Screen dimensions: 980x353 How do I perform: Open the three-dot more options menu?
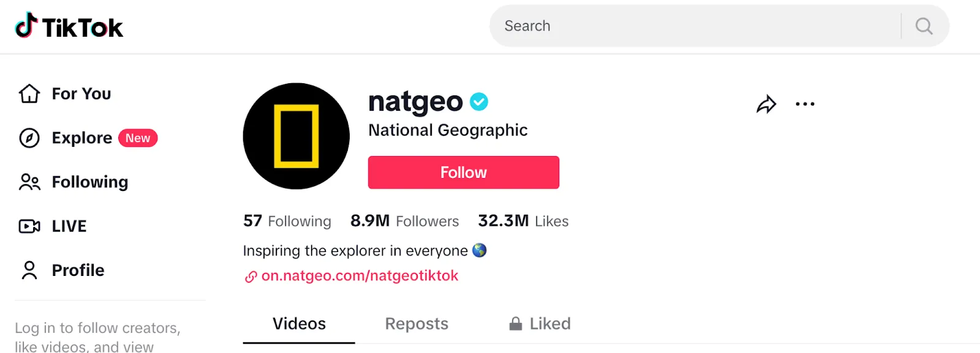click(805, 105)
